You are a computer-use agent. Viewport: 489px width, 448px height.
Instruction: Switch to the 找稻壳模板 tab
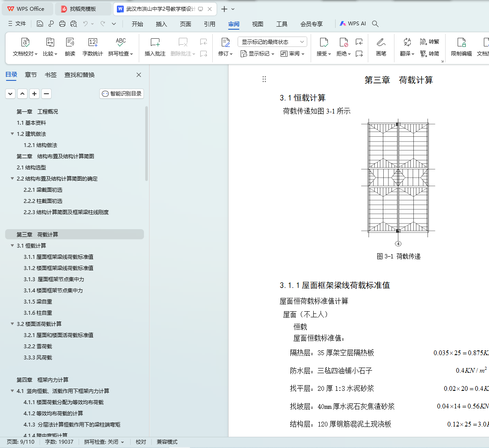83,9
